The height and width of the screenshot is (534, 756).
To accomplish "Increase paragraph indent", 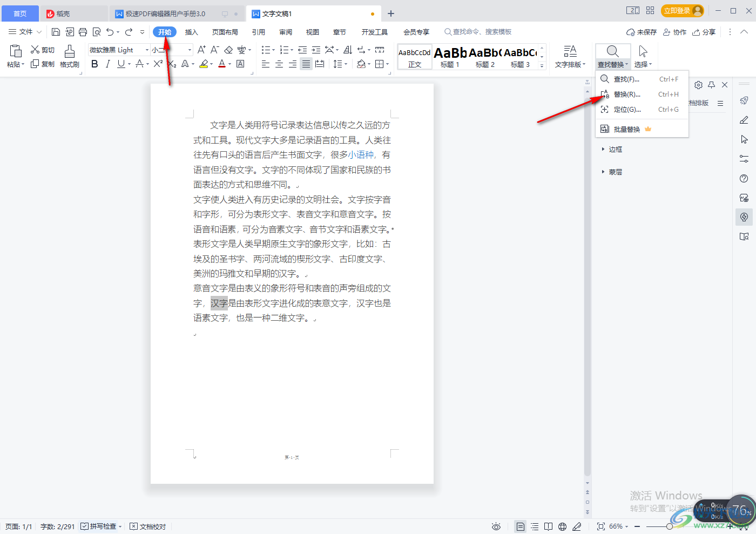I will [x=316, y=50].
